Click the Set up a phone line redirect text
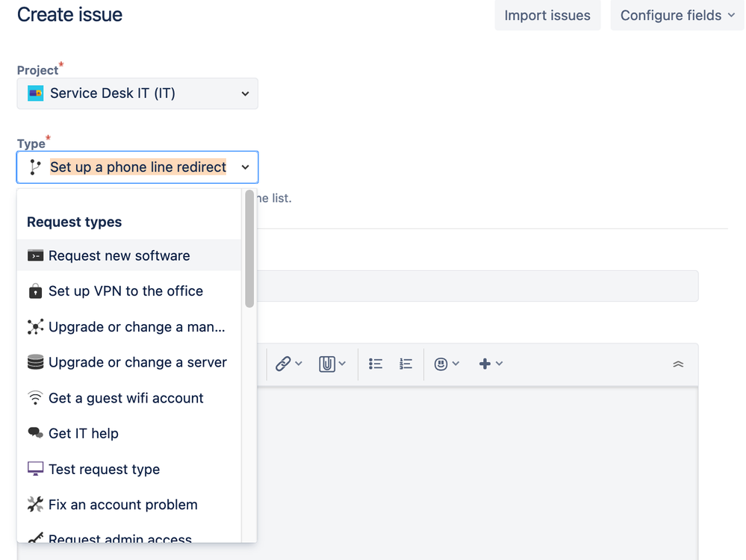746x560 pixels. (x=138, y=167)
